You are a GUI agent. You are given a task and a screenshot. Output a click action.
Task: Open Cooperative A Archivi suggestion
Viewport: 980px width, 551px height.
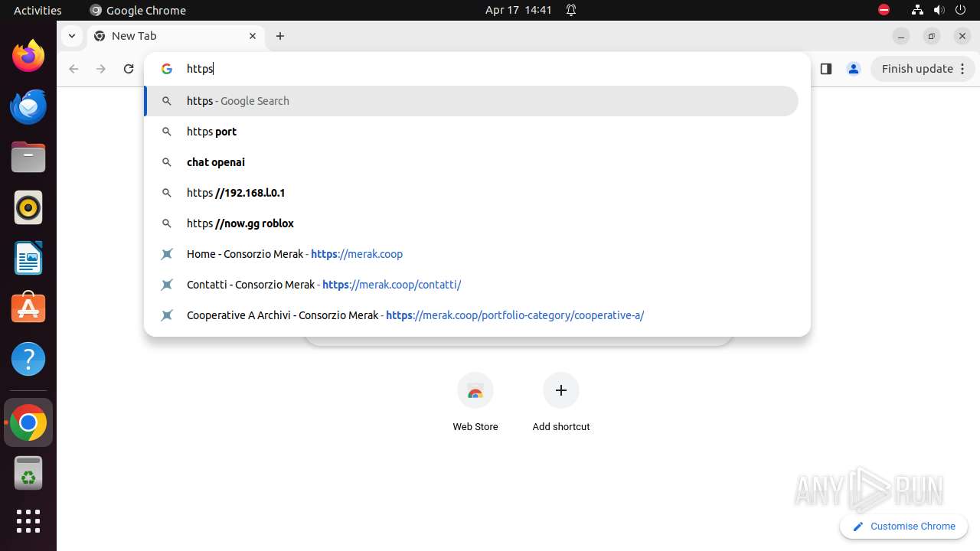pyautogui.click(x=471, y=315)
